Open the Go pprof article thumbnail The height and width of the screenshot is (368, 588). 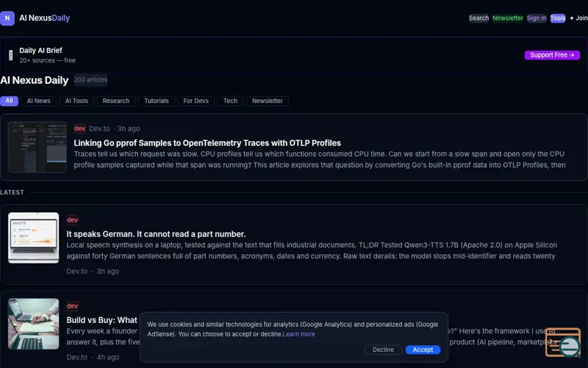[37, 146]
